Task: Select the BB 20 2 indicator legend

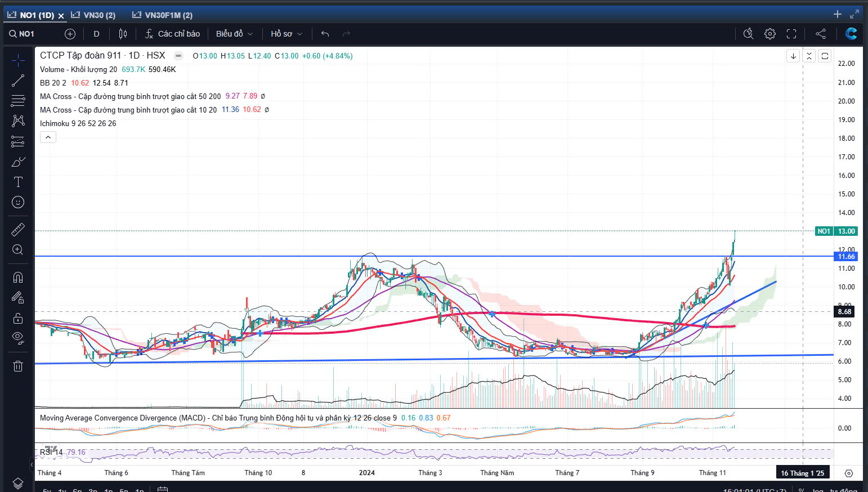Action: (53, 83)
